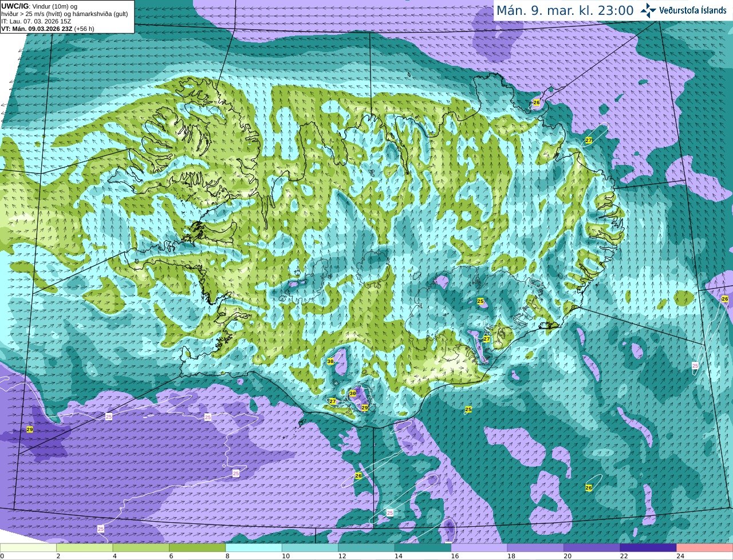733x560 pixels.
Task: Select the light yellow-green 2–4 m/s swatch
Action: click(85, 547)
